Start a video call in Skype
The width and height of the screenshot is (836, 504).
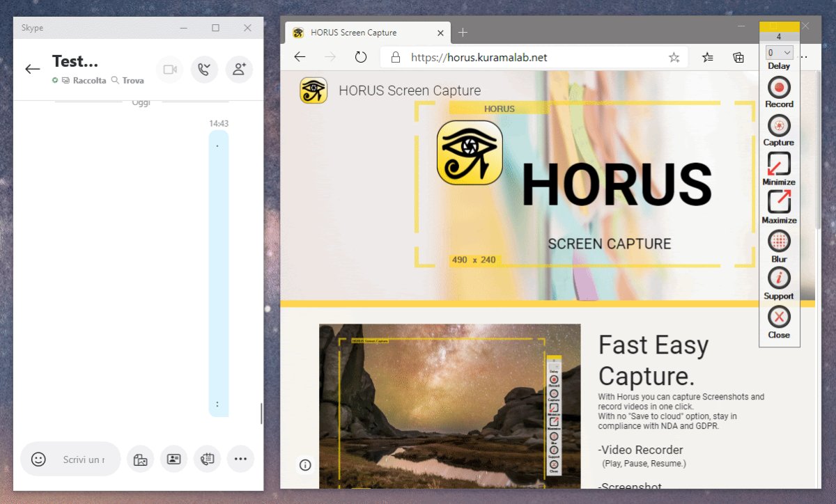(169, 70)
